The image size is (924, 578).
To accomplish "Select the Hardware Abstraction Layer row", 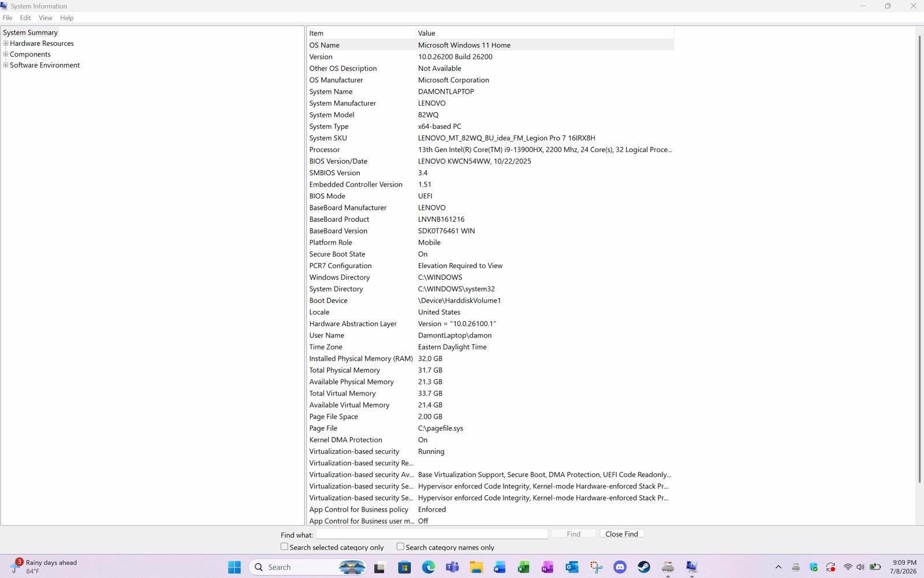I will coord(490,324).
